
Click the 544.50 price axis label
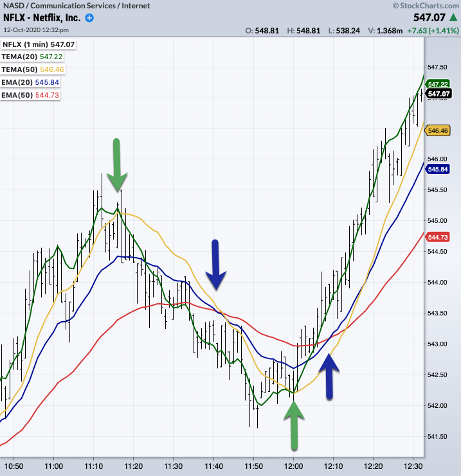[437, 251]
